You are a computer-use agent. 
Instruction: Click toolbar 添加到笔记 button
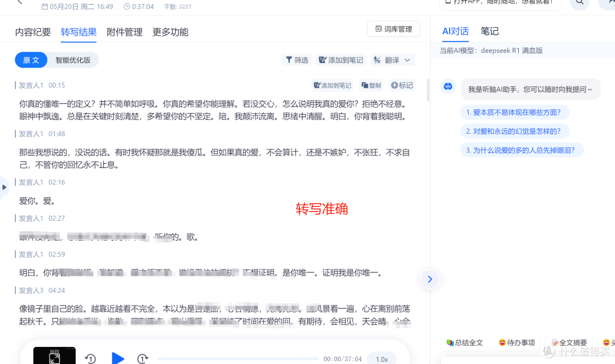[341, 60]
